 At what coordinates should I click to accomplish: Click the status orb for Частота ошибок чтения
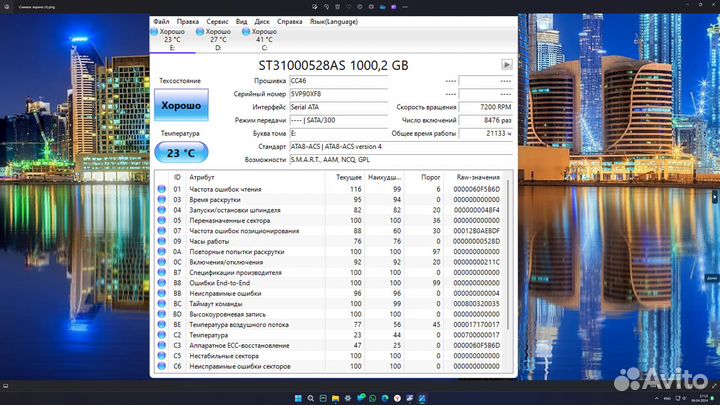click(x=162, y=189)
